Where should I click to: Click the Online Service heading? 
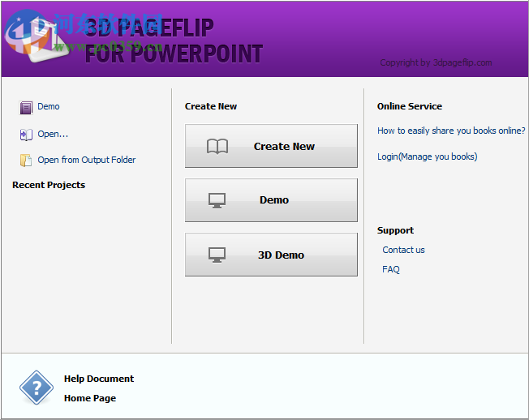coord(410,106)
